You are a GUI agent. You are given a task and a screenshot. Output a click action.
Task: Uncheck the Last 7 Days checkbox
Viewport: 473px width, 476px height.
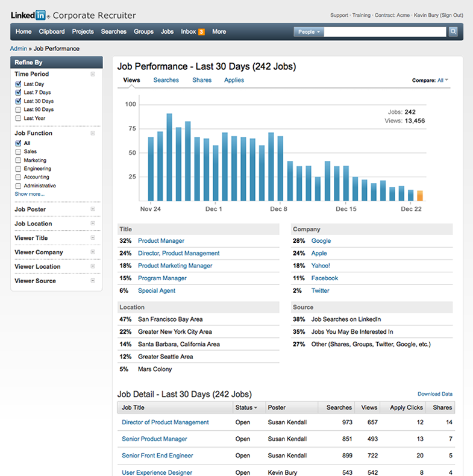coord(18,93)
